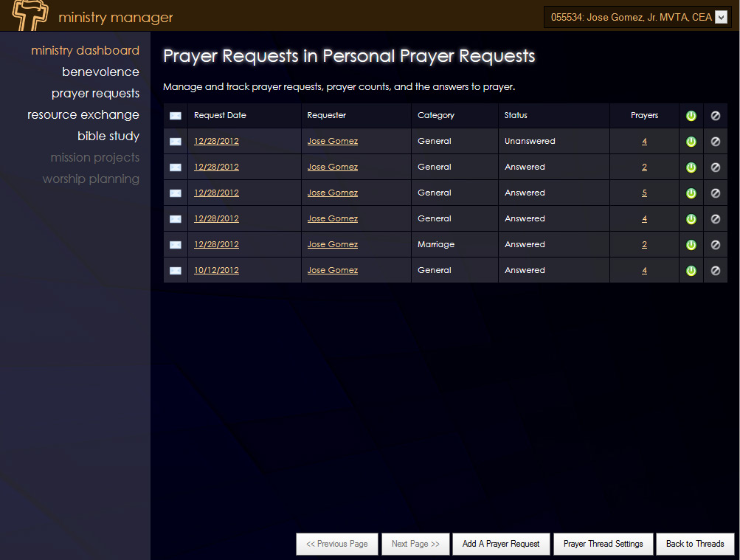Image resolution: width=740 pixels, height=560 pixels.
Task: Click envelope icon in Marriage category row
Action: point(175,245)
